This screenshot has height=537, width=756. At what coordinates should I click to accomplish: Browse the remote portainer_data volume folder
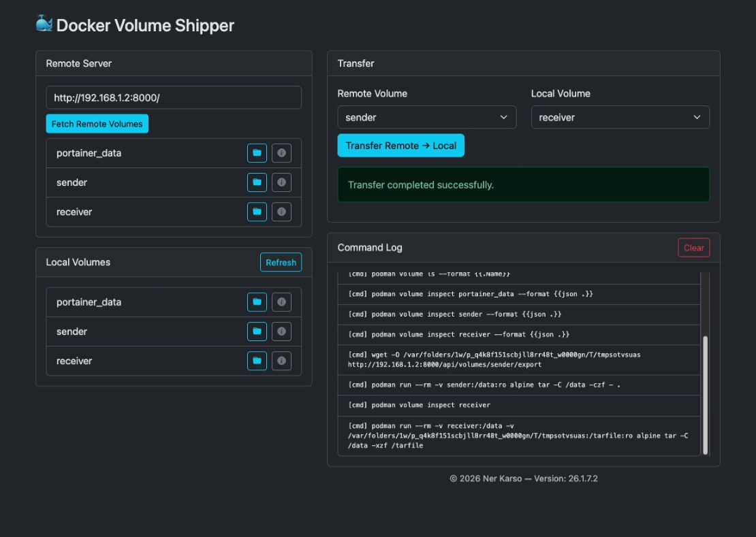click(257, 153)
